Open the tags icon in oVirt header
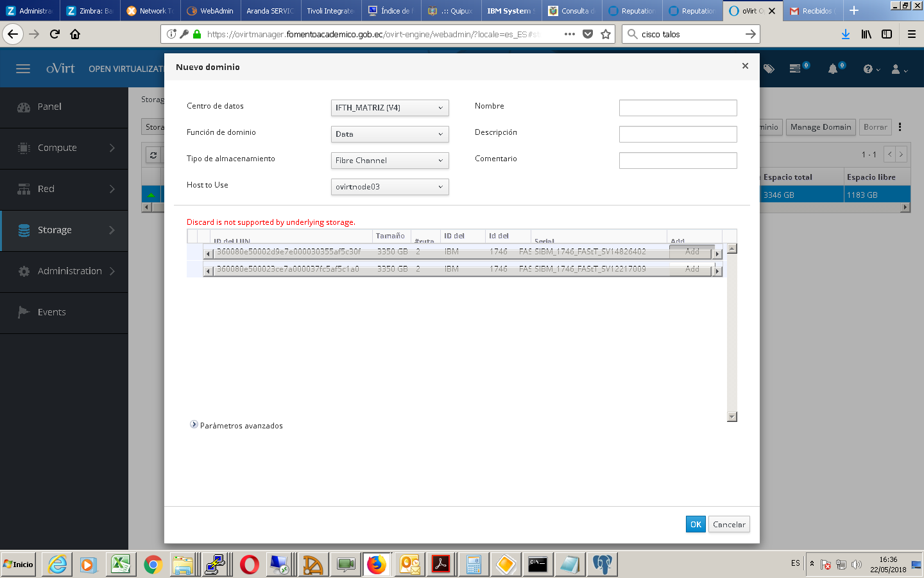This screenshot has height=578, width=924. tap(769, 69)
